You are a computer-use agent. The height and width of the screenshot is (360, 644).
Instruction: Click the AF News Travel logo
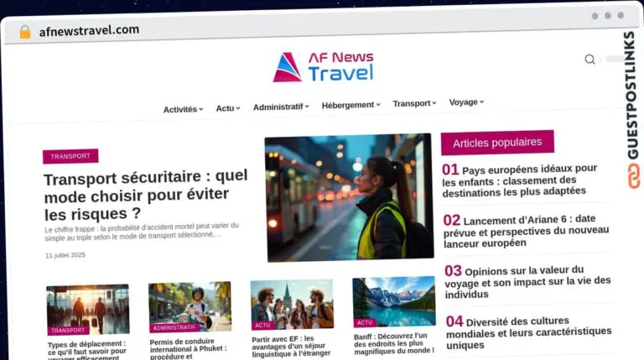point(324,67)
